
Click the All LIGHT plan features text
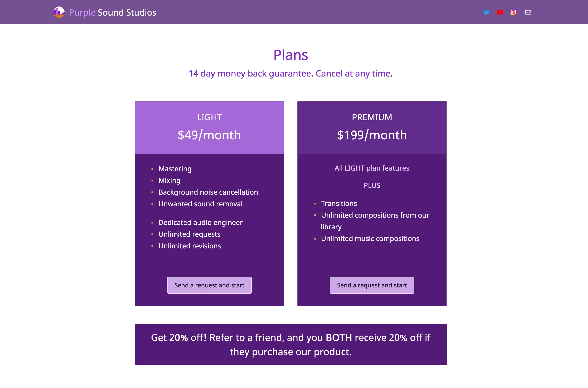click(372, 168)
